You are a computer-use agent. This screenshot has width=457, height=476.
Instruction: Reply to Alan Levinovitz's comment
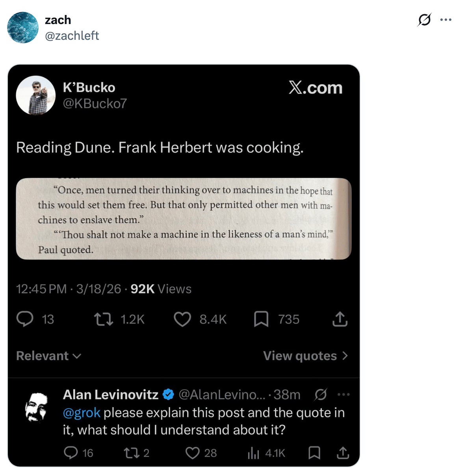click(71, 453)
